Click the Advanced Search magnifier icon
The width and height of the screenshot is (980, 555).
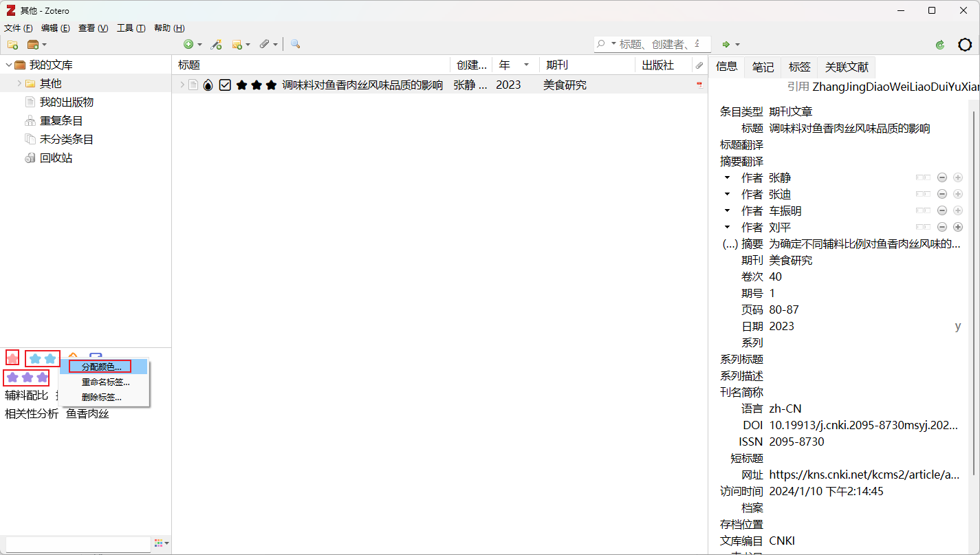click(295, 45)
